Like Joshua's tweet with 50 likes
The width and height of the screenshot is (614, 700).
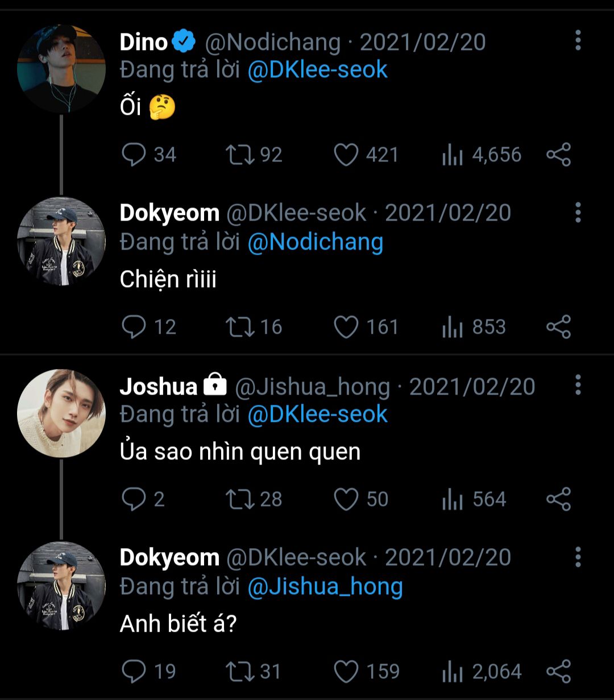(346, 499)
